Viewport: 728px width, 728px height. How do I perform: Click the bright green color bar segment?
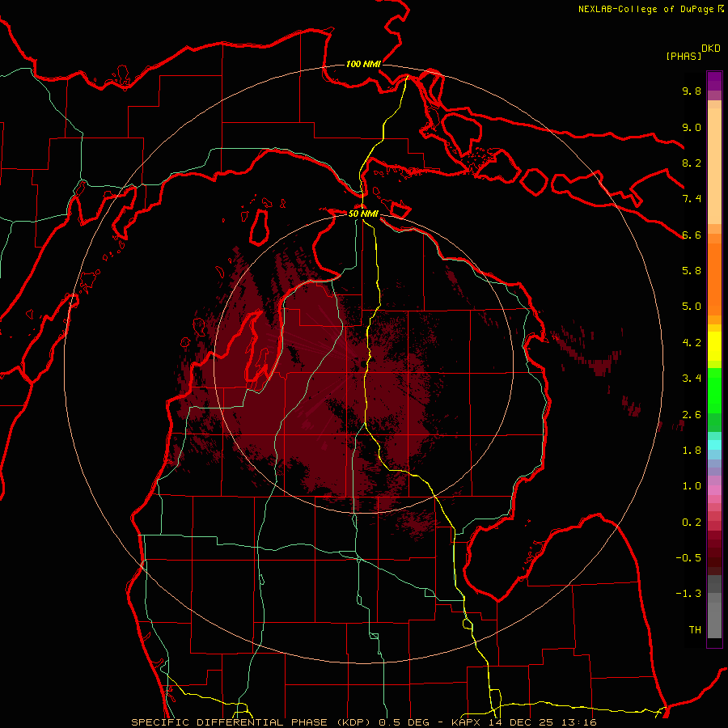coord(714,391)
